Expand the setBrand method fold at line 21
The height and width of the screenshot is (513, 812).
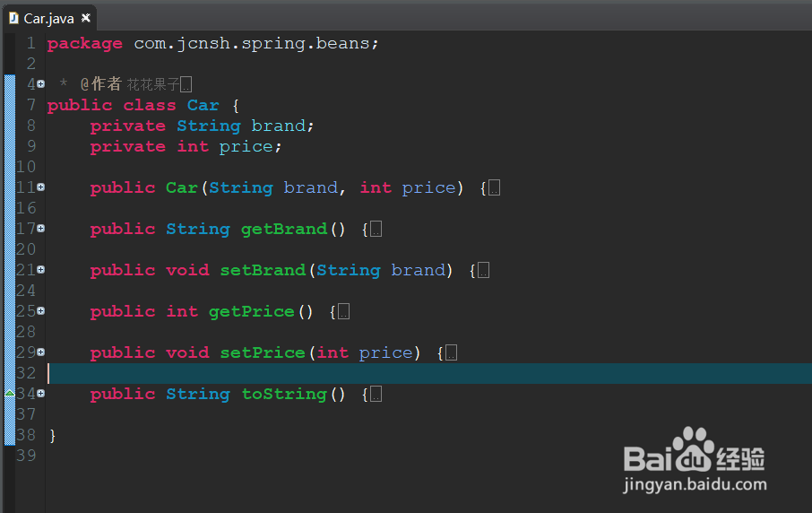[x=41, y=269]
